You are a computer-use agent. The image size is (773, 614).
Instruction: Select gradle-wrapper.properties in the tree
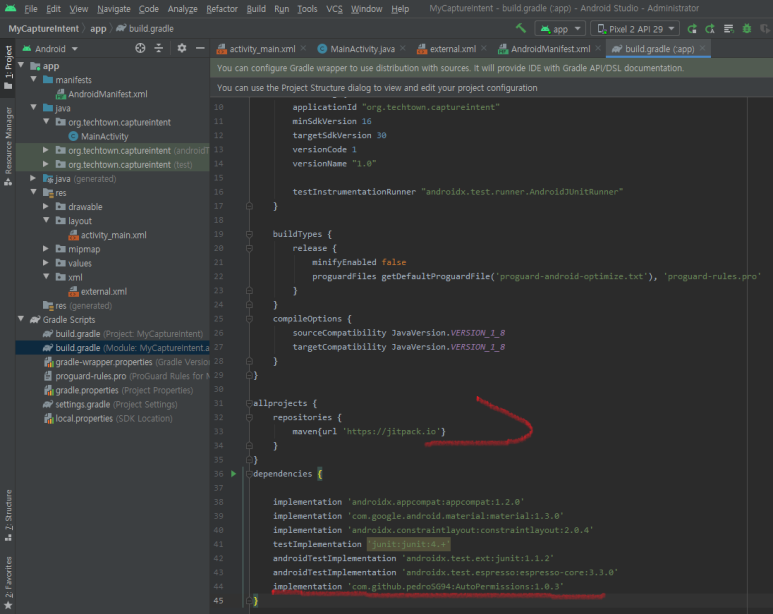pyautogui.click(x=127, y=361)
